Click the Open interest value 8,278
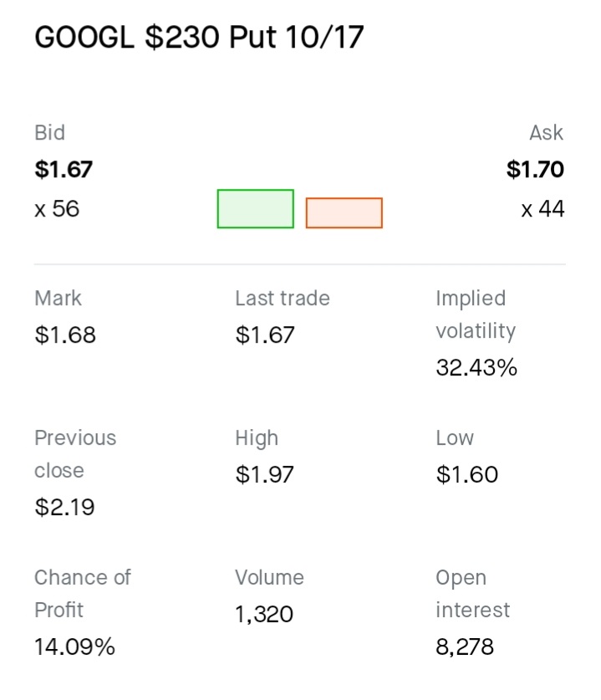 (x=465, y=646)
